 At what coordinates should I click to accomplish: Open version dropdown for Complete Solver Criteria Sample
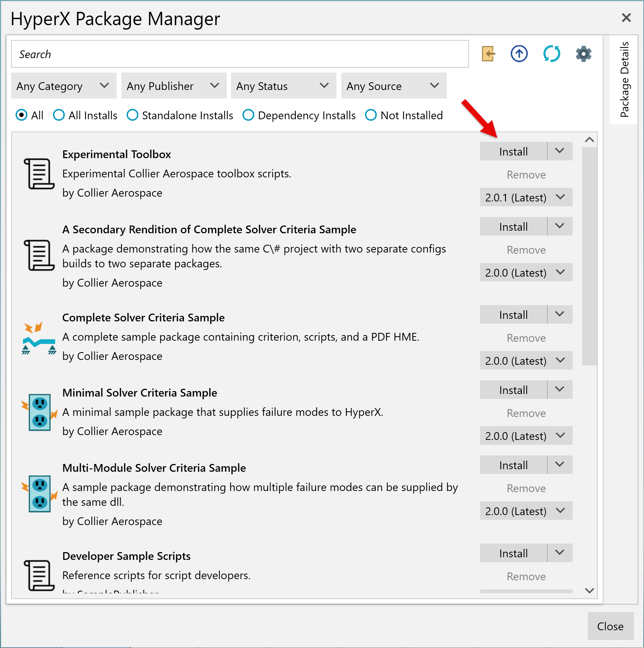click(526, 361)
